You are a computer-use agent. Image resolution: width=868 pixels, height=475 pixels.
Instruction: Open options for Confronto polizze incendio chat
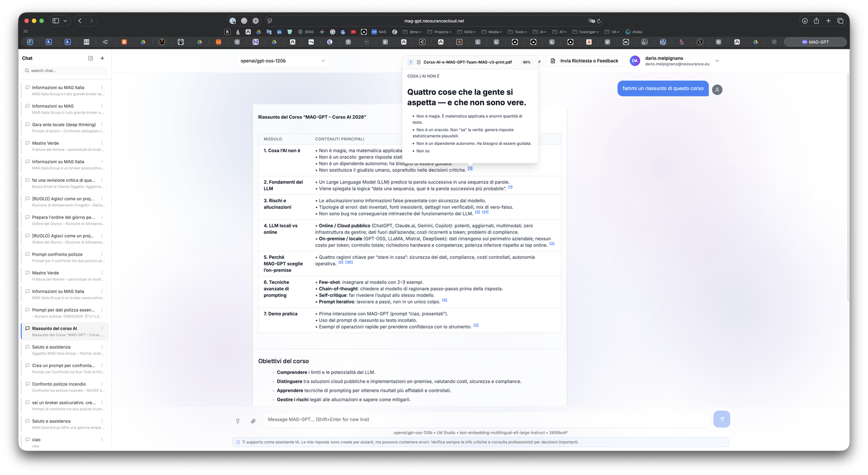point(102,384)
